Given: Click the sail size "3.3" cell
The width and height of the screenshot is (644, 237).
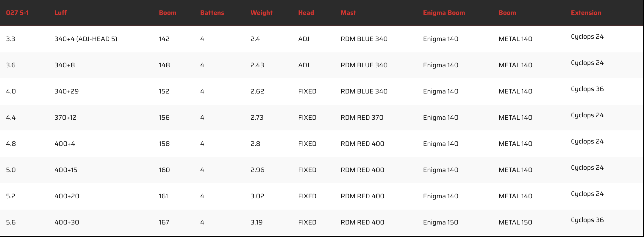Looking at the screenshot, I should click(x=10, y=39).
